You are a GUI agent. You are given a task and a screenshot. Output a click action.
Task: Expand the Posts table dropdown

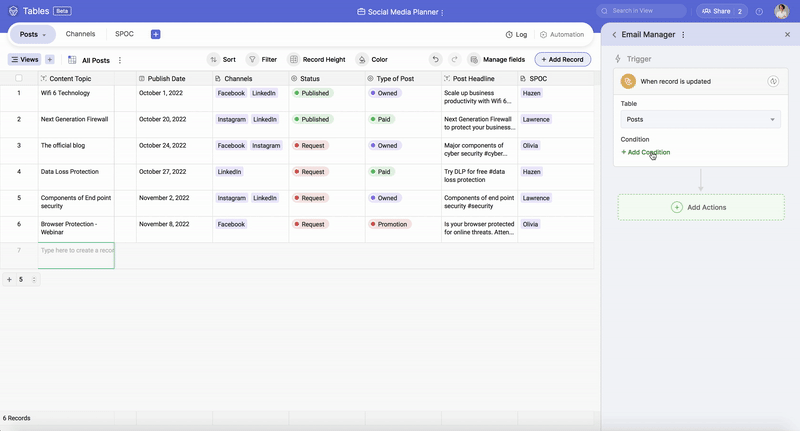pyautogui.click(x=700, y=119)
